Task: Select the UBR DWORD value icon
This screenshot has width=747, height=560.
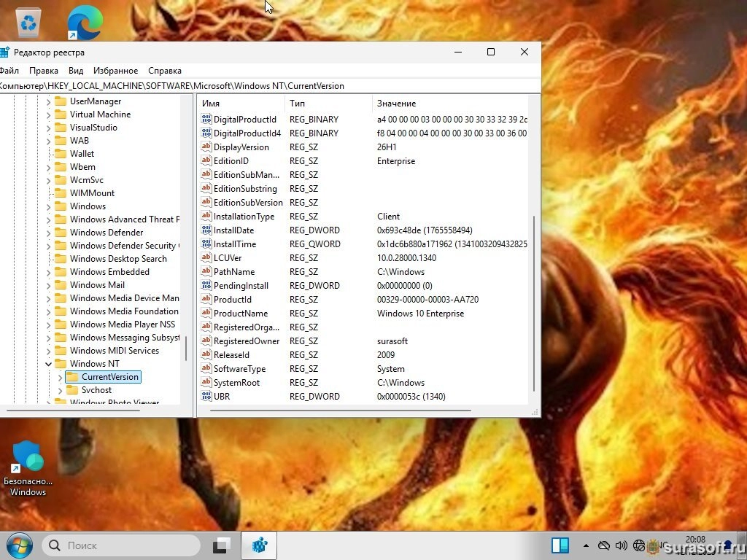Action: (206, 396)
